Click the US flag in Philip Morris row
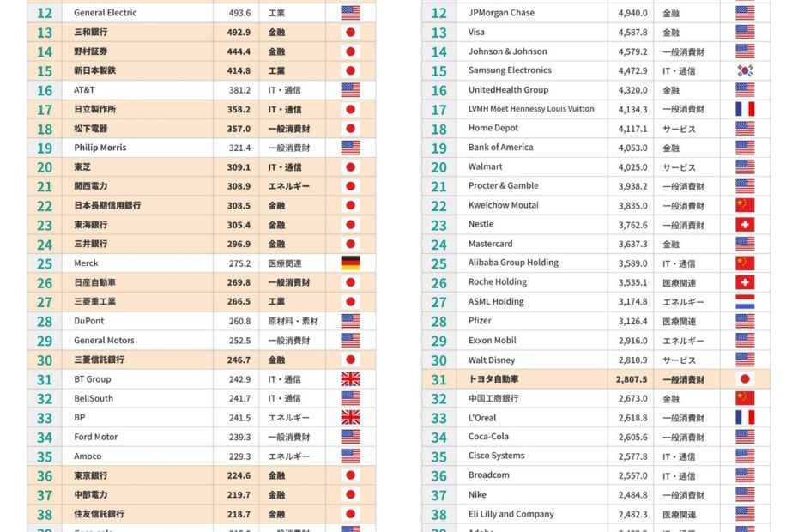798x532 pixels. (350, 148)
